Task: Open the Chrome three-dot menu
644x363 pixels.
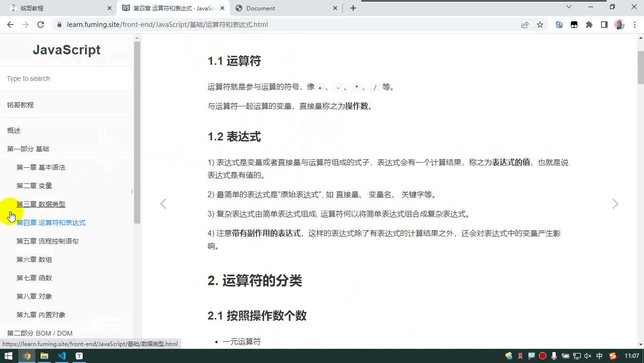Action: (x=634, y=25)
